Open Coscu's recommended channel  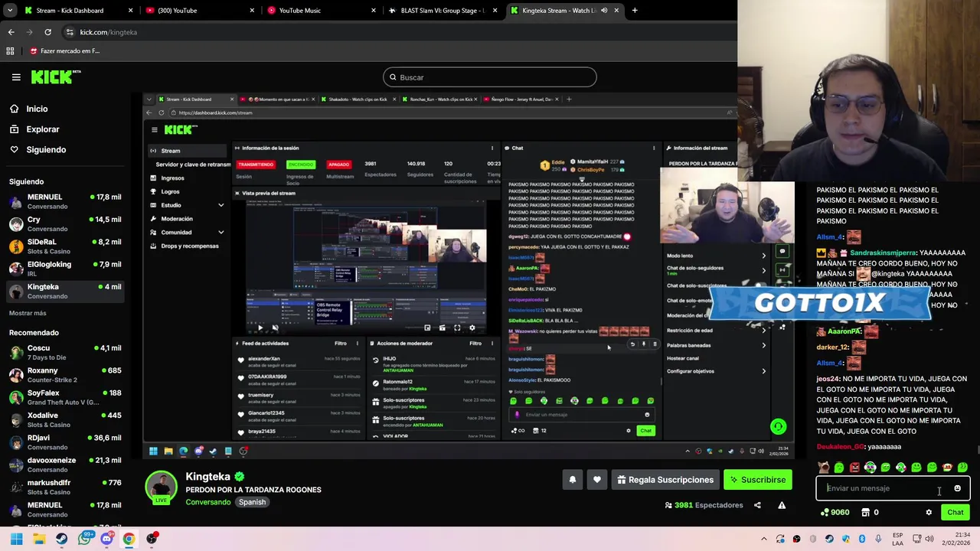point(65,352)
